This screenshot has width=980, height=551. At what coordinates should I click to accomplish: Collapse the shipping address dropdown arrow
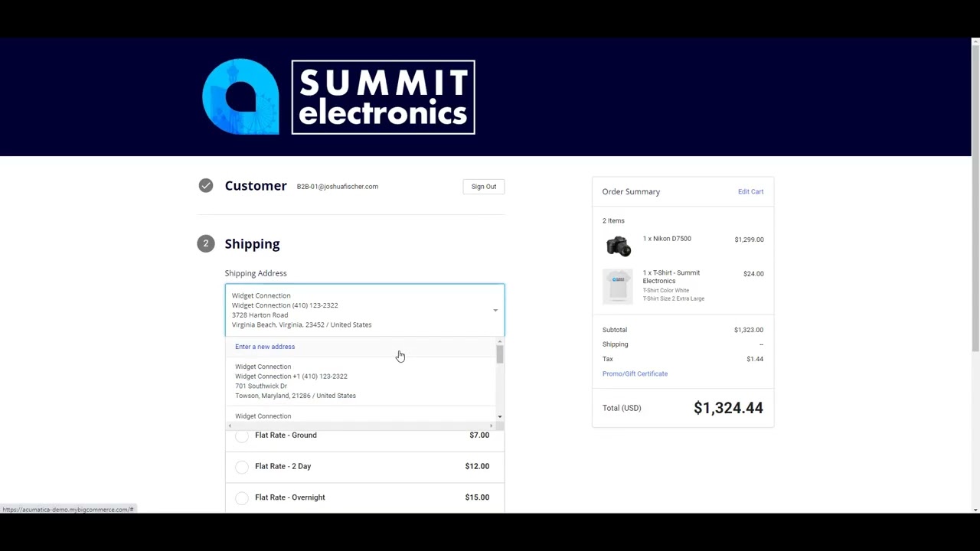tap(495, 310)
